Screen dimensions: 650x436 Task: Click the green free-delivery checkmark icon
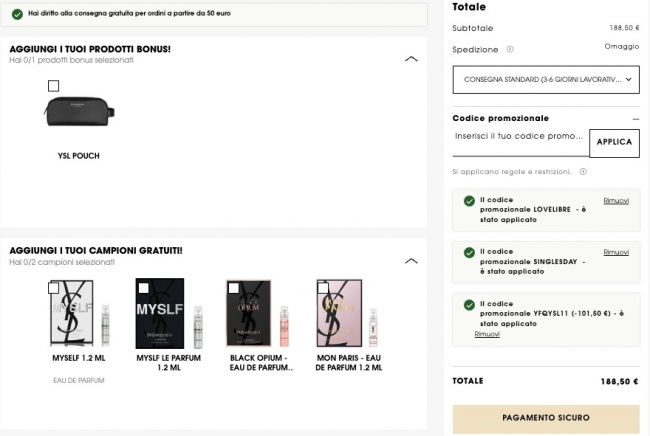point(15,13)
